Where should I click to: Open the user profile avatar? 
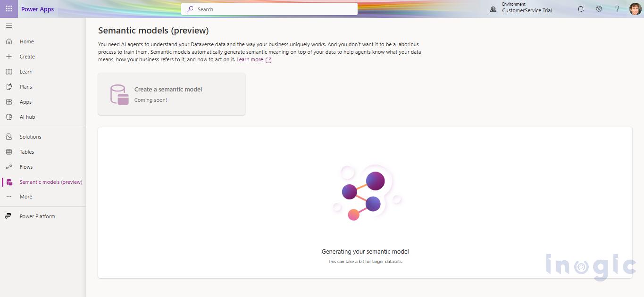(x=636, y=9)
